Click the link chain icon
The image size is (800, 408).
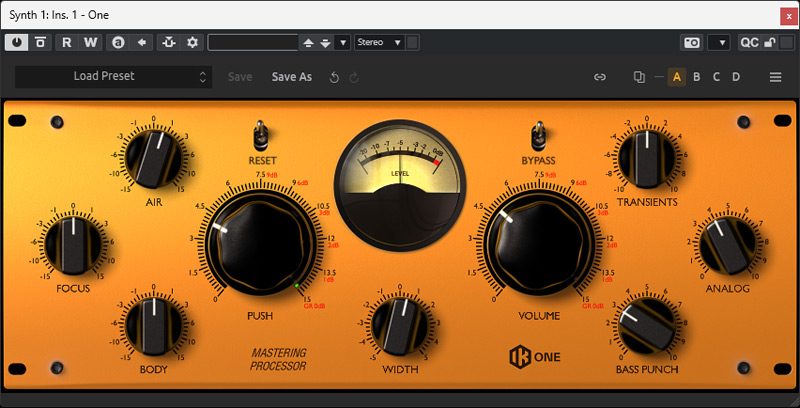point(600,77)
